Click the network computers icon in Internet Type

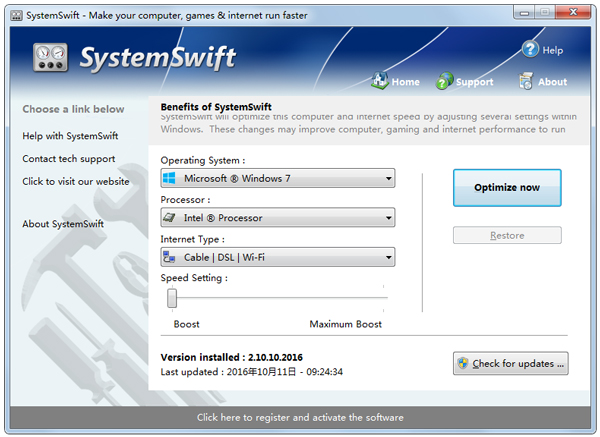point(169,257)
